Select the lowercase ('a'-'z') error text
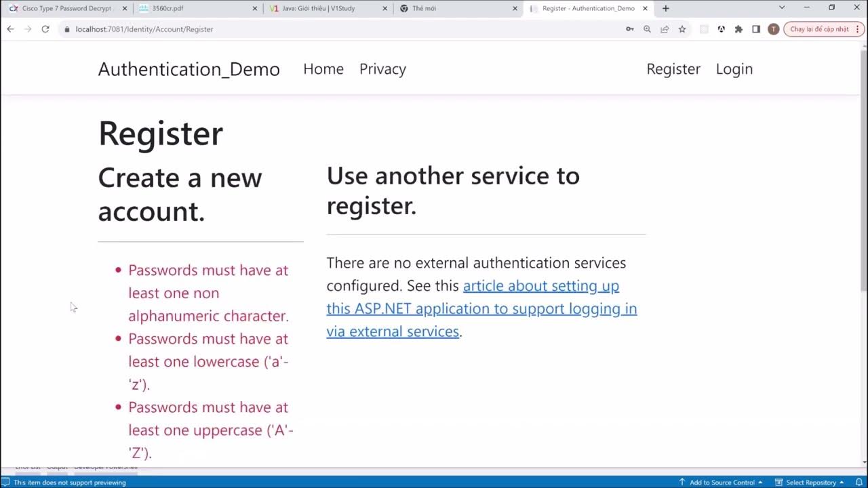The image size is (868, 488). click(x=208, y=361)
